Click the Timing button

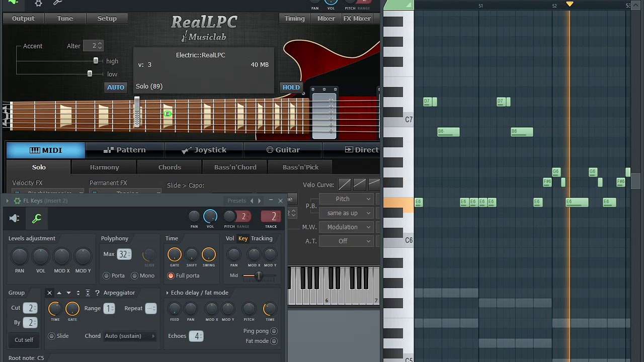[295, 19]
